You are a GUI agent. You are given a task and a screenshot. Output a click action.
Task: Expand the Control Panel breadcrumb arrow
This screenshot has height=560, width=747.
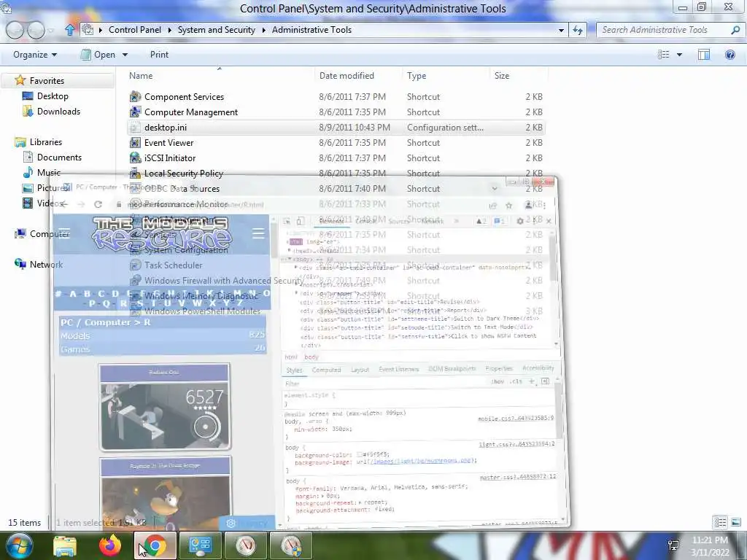pos(169,30)
